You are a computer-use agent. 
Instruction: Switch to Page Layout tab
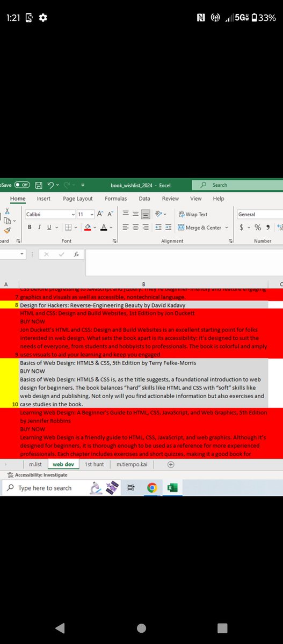78,199
